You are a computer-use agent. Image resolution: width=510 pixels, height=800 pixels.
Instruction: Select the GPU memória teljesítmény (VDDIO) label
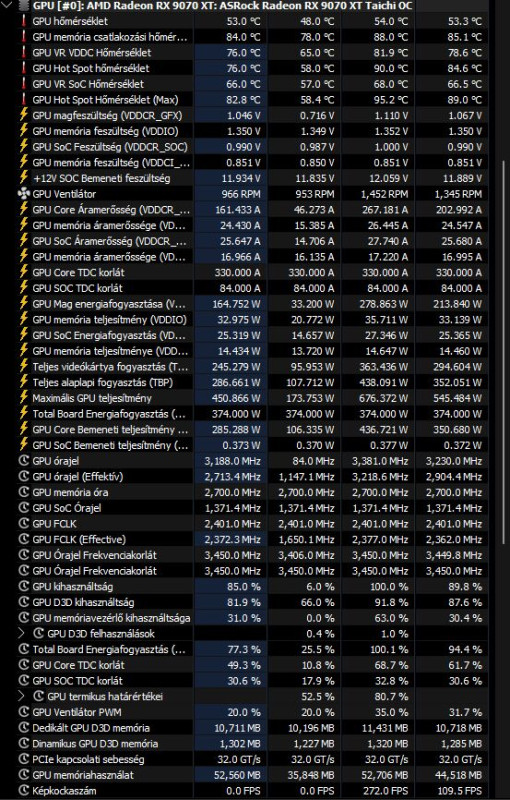[x=110, y=320]
